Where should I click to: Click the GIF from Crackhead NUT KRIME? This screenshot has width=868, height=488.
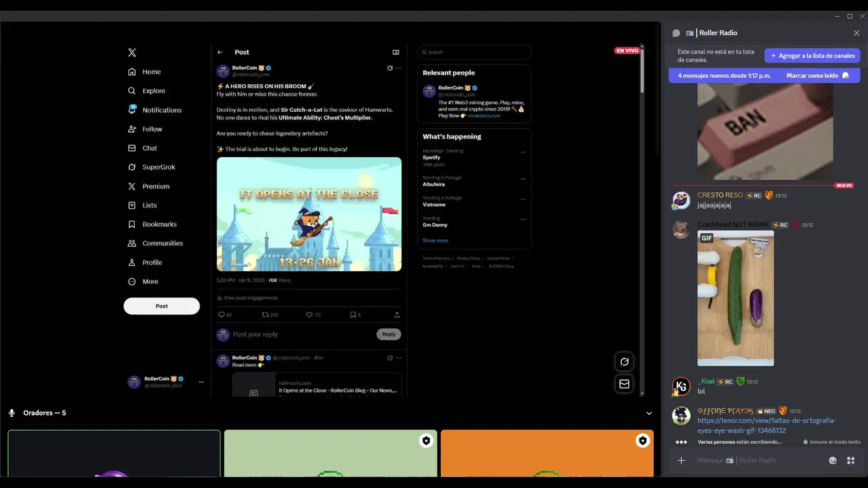point(736,298)
